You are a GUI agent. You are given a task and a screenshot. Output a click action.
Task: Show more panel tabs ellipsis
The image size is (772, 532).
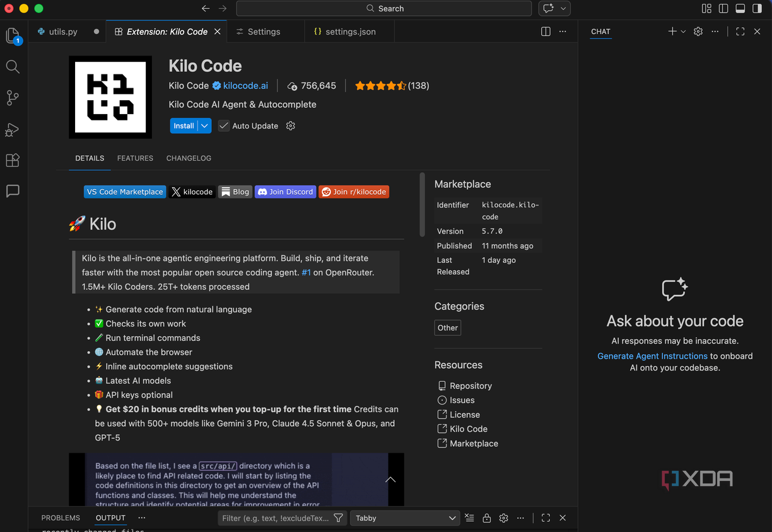pos(141,518)
